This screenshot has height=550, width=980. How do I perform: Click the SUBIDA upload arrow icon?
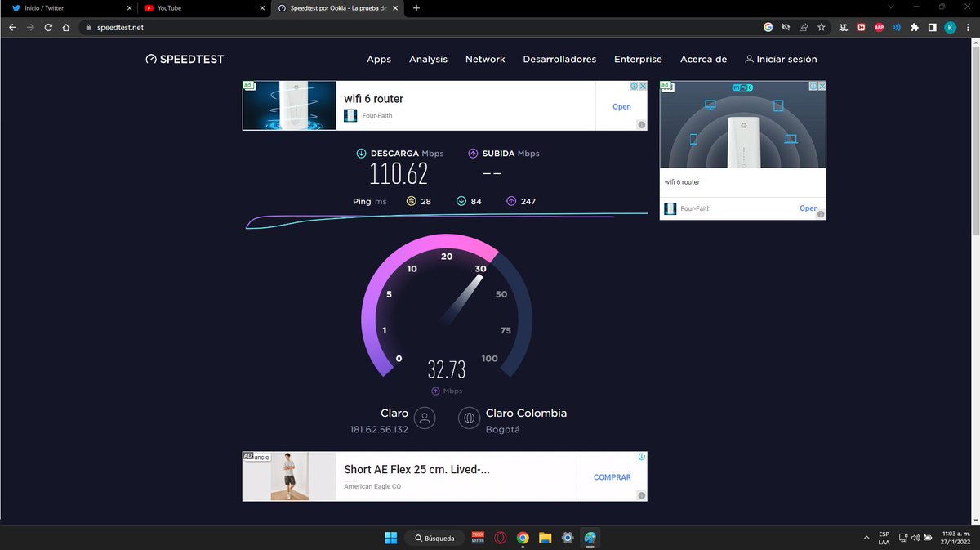(473, 154)
